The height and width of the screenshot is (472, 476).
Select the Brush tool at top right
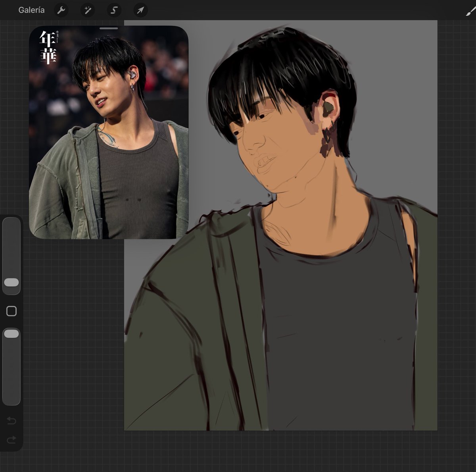470,11
